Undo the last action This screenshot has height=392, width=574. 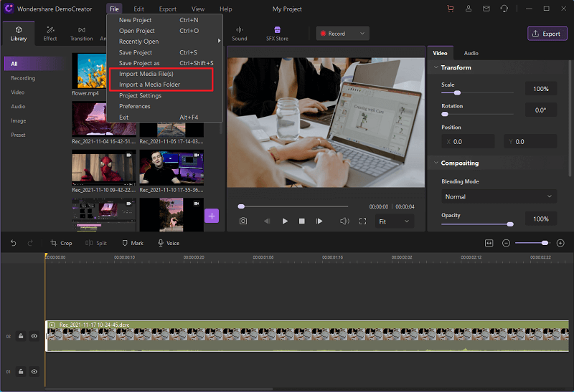click(14, 243)
